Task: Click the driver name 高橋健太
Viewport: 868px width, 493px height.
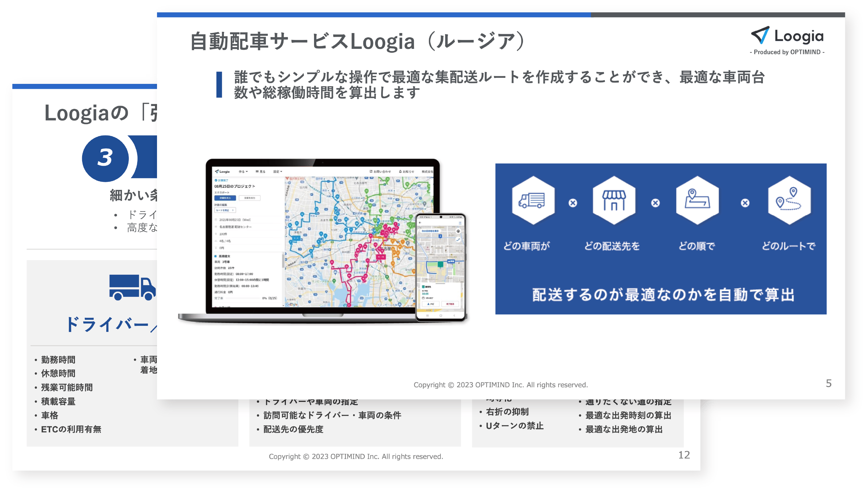Action: 224,256
